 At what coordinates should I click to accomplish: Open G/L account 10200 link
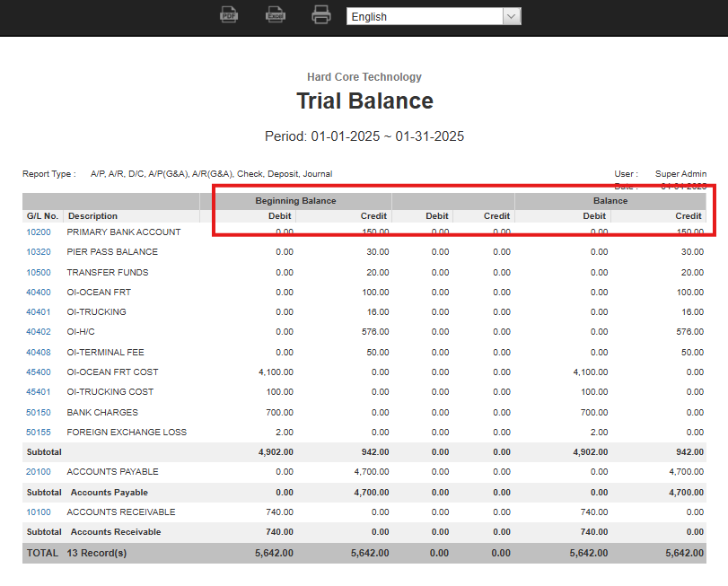39,232
